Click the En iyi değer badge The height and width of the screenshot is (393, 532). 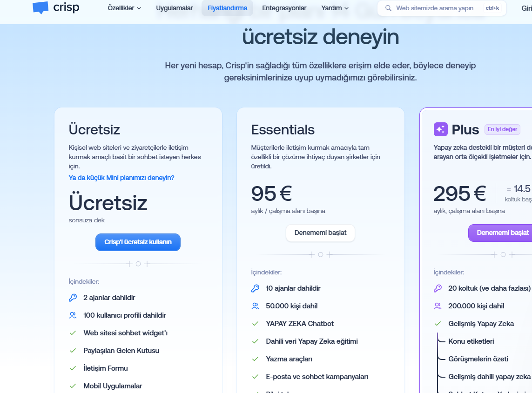click(x=502, y=129)
